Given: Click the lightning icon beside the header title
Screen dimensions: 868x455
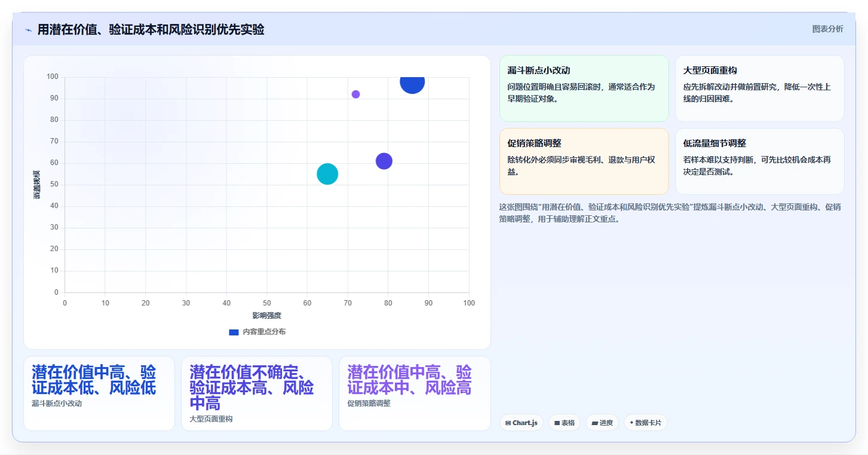Looking at the screenshot, I should [29, 30].
